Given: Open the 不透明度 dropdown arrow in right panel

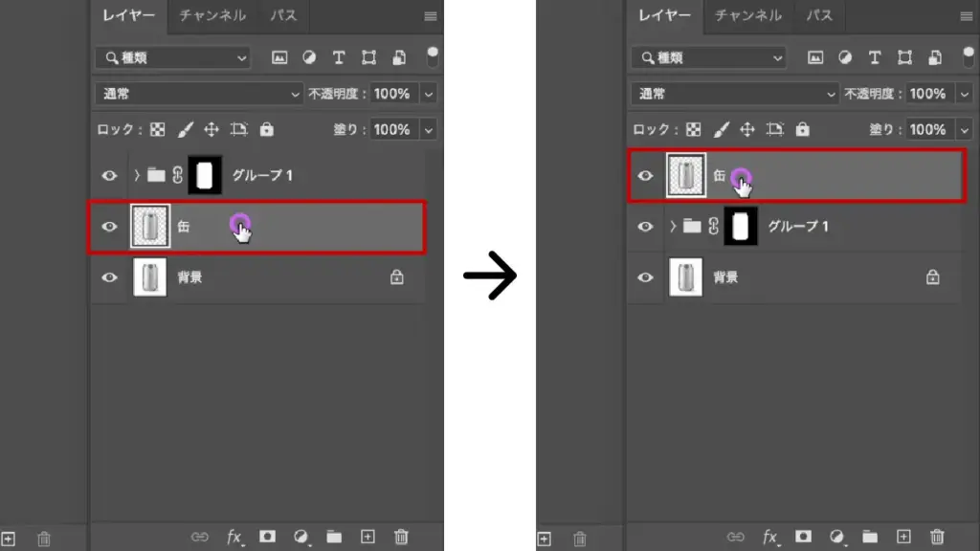Looking at the screenshot, I should click(964, 94).
